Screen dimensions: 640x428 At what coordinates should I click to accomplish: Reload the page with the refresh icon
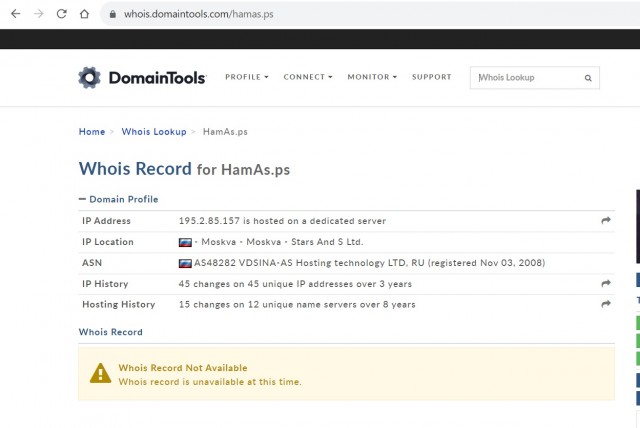point(61,14)
